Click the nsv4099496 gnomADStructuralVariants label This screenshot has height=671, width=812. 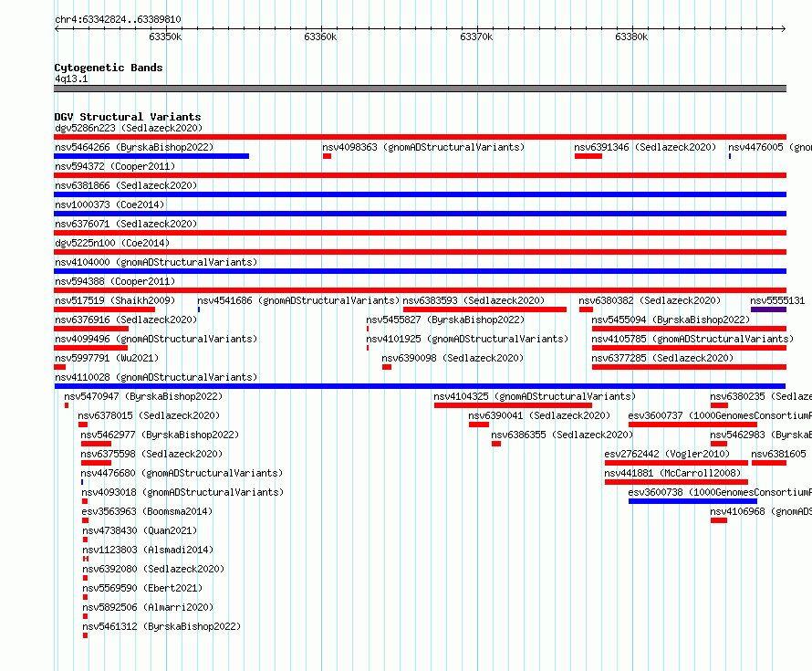156,339
